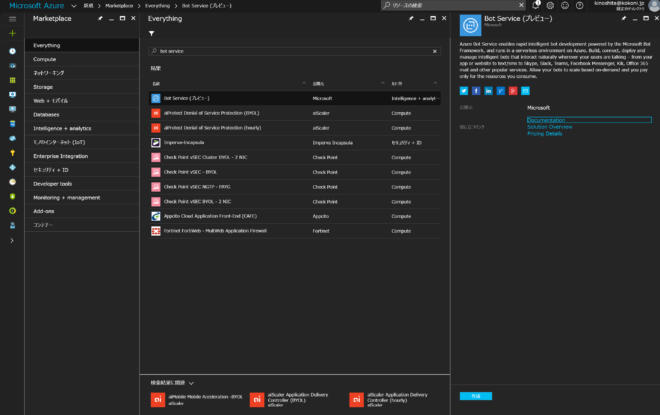Open the notifications bell icon
The image size is (660, 415).
pos(535,5)
